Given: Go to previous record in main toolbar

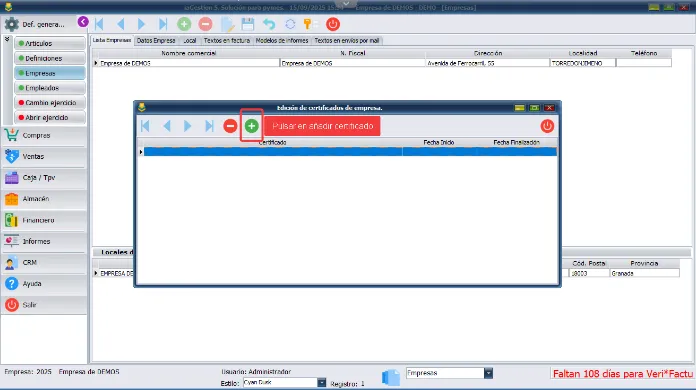Looking at the screenshot, I should coord(120,24).
